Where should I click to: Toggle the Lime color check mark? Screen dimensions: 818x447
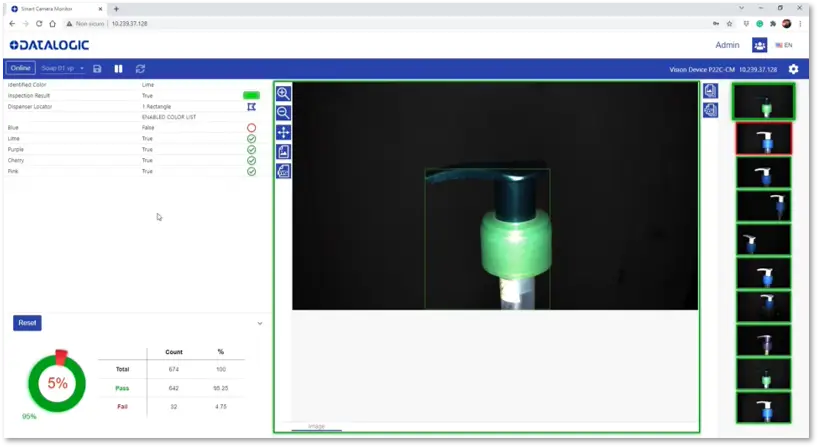251,139
